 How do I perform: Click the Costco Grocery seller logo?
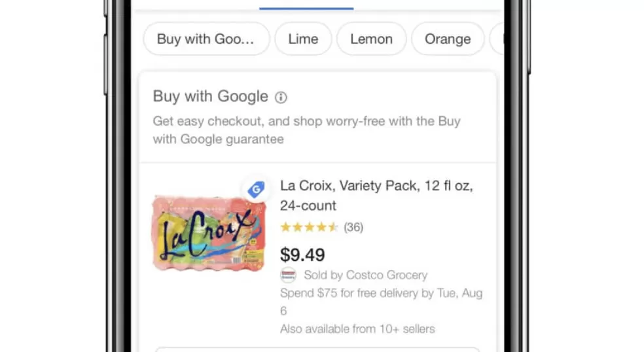coord(288,275)
